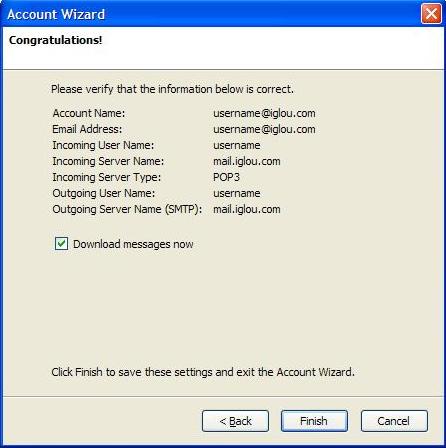The height and width of the screenshot is (448, 446).
Task: Click Finish to save the account settings
Action: [x=314, y=421]
